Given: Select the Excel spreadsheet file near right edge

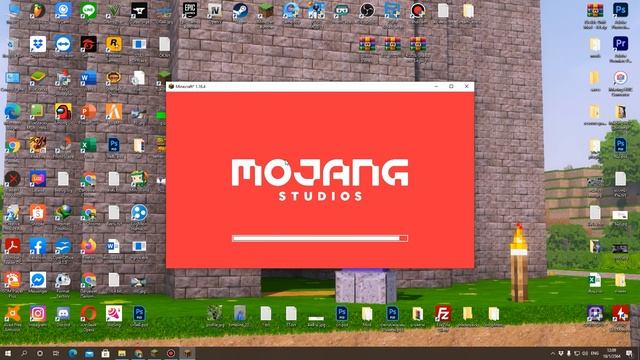Looking at the screenshot, I should coord(595,280).
